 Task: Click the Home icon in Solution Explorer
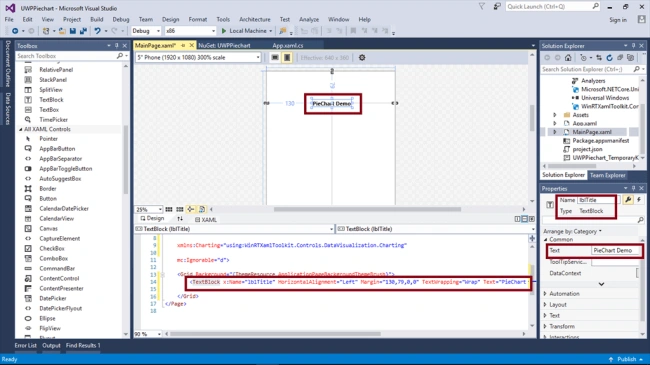[568, 58]
